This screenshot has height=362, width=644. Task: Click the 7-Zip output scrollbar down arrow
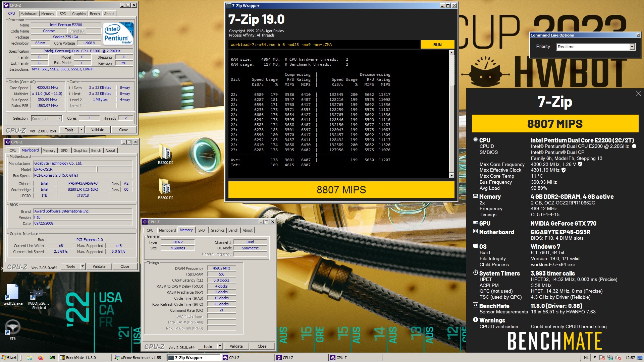[451, 176]
